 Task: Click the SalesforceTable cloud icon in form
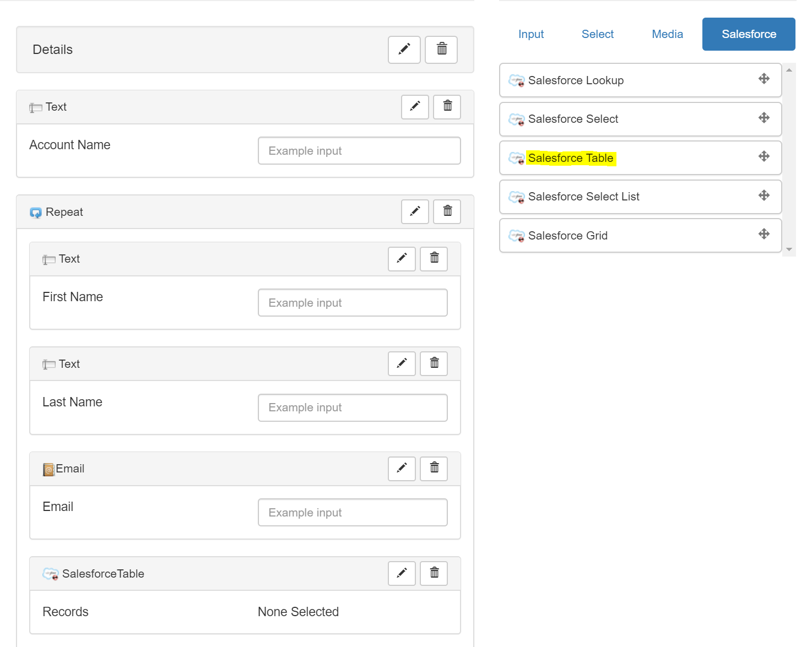51,574
